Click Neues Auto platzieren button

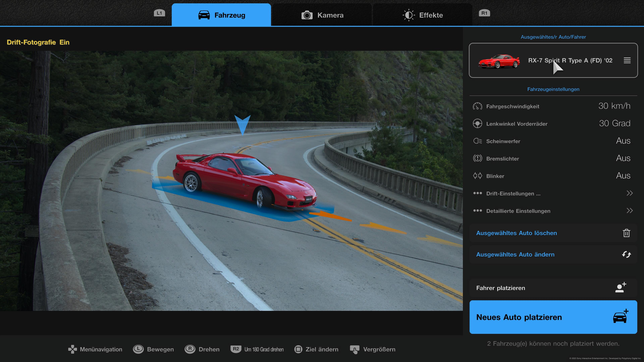[x=553, y=317]
